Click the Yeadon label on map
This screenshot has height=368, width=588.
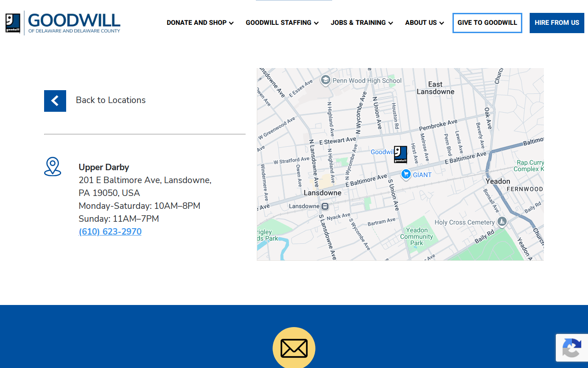498,181
